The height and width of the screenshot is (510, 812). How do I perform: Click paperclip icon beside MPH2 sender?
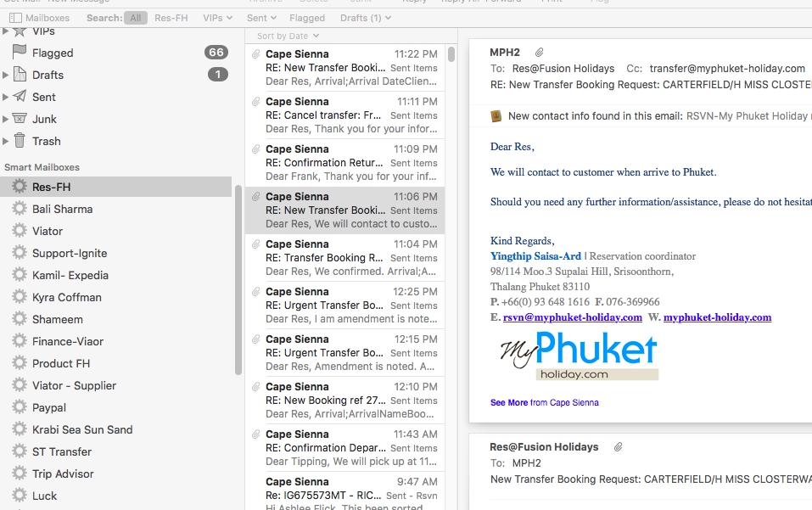point(539,53)
